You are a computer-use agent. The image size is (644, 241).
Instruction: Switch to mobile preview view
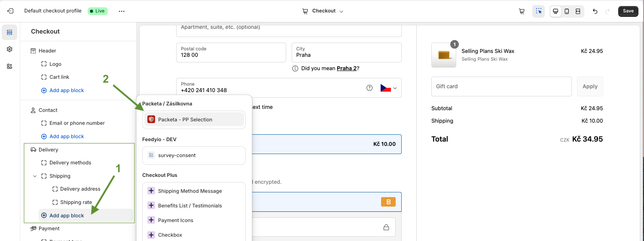(567, 11)
